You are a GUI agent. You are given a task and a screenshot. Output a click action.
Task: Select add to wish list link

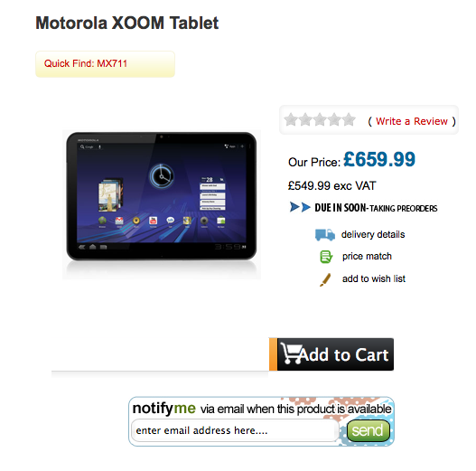(x=374, y=278)
